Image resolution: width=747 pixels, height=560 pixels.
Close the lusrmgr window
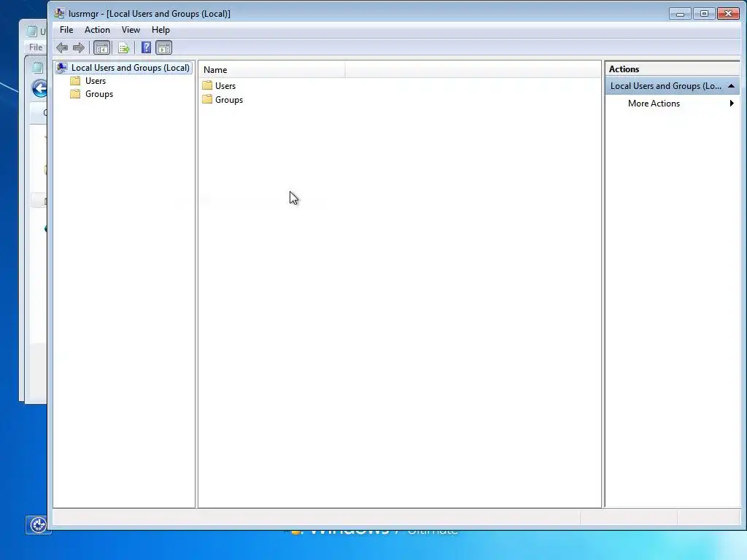tap(729, 14)
